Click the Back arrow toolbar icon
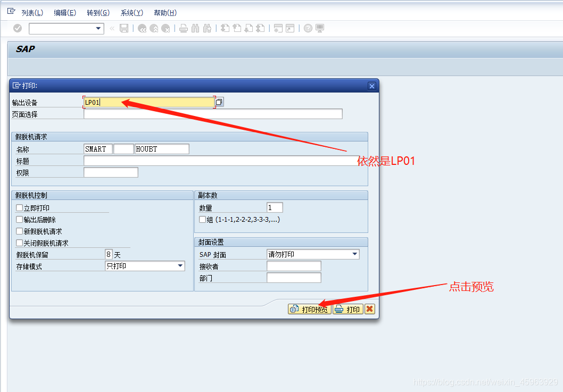Screen dimensions: 563x392 142,28
